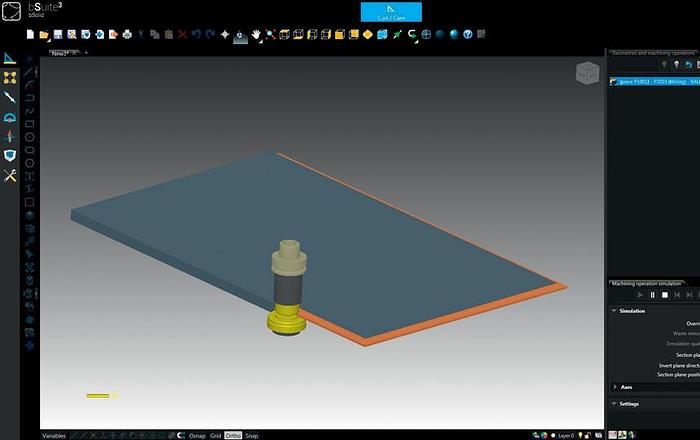This screenshot has height=440, width=700.
Task: Expand the Axes section
Action: 614,386
